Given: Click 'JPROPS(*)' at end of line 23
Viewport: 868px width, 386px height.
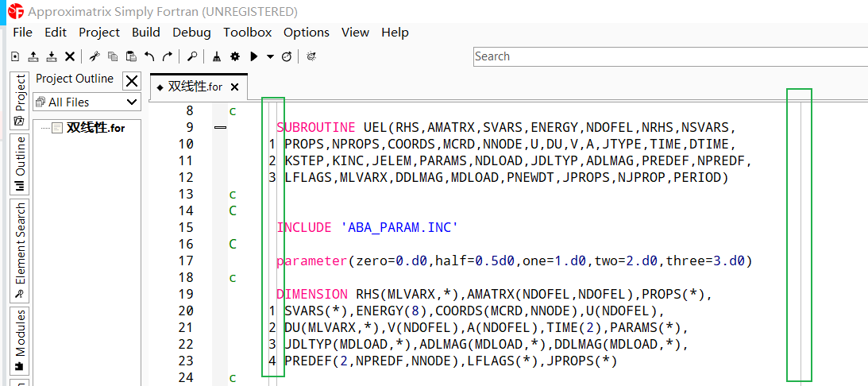Looking at the screenshot, I should (582, 361).
